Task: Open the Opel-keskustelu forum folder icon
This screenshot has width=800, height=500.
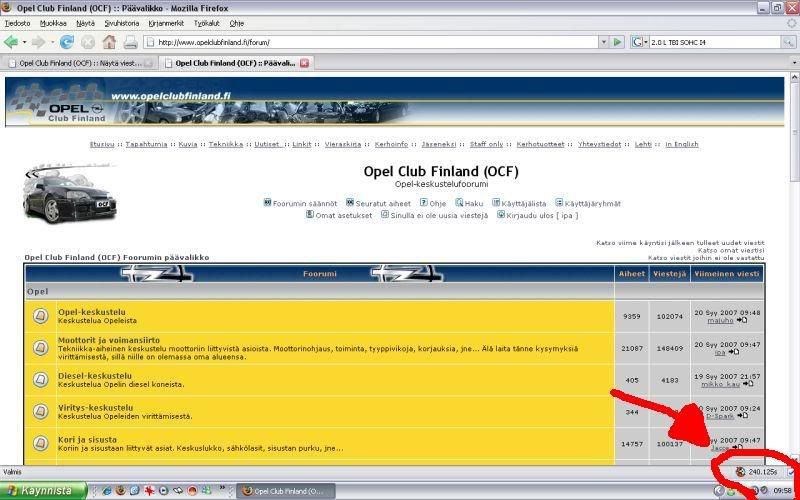Action: [40, 317]
